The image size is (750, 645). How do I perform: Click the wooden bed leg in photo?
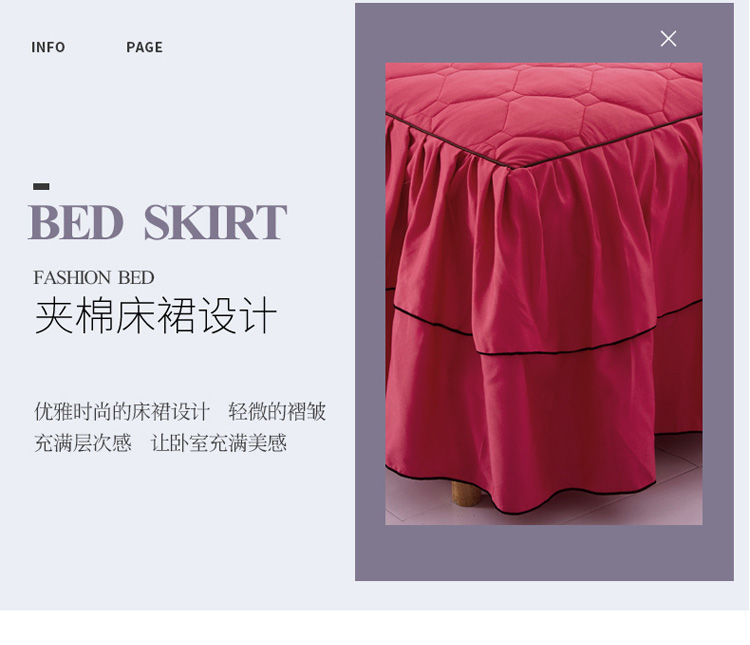tap(466, 493)
